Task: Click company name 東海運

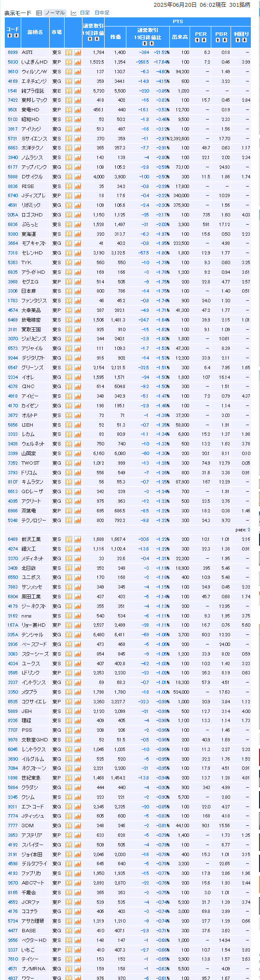Action: pos(28,234)
